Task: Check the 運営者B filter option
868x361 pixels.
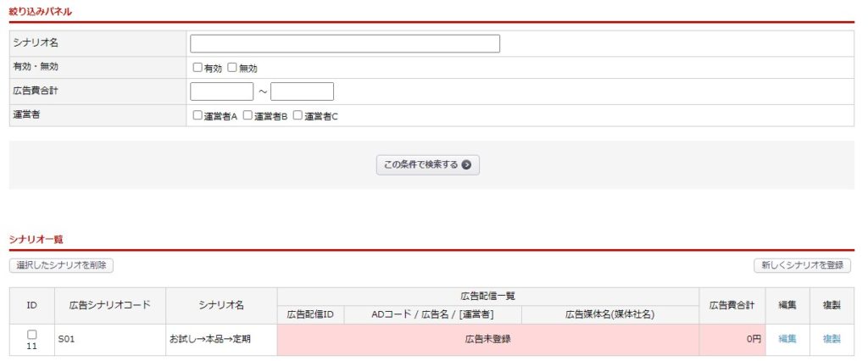Action: (248, 115)
